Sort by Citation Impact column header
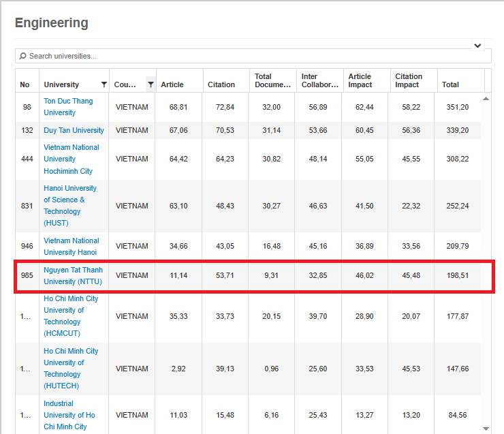Image resolution: width=504 pixels, height=434 pixels. [409, 80]
